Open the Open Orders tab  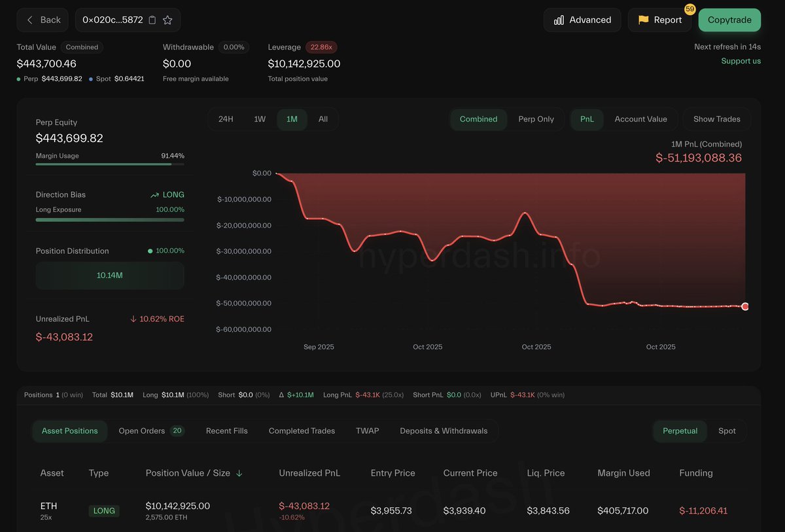pos(151,431)
